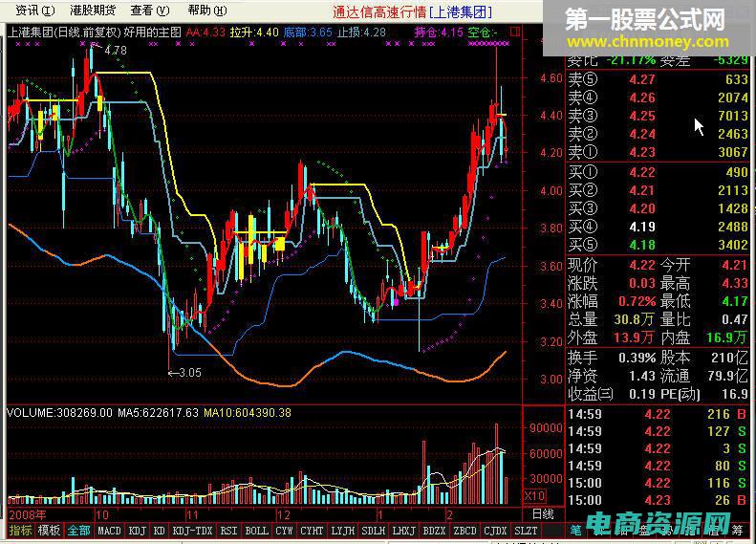
Task: Select the MACD indicator tab
Action: click(110, 531)
